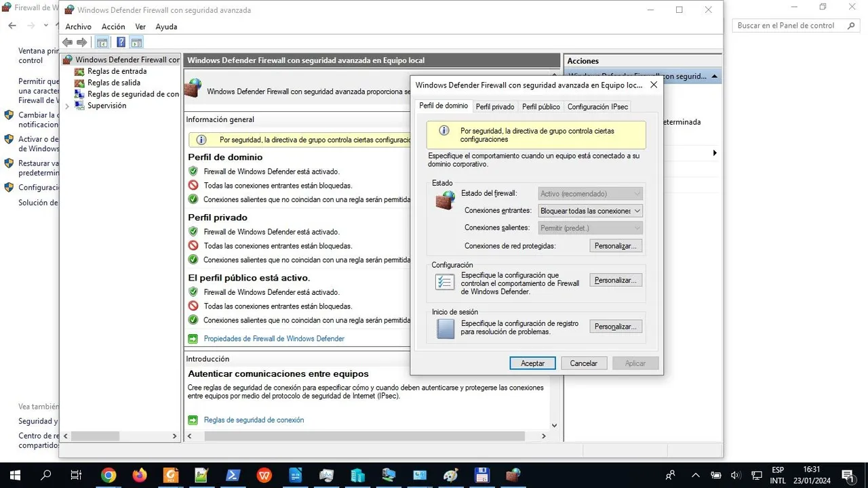
Task: Click the Back arrow in the MMC toolbar
Action: tap(67, 42)
